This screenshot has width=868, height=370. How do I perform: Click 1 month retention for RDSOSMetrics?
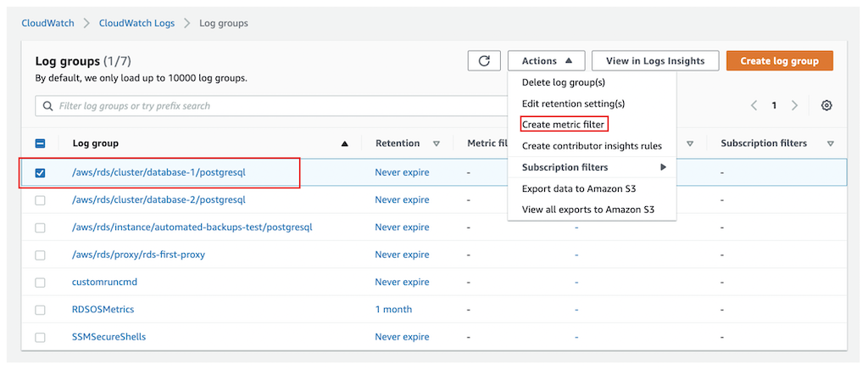click(393, 310)
